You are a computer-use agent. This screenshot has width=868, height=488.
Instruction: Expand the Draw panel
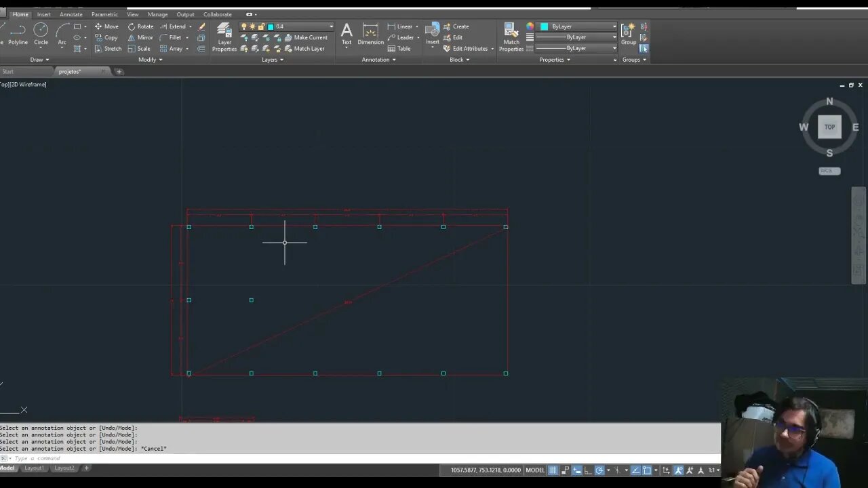pyautogui.click(x=39, y=60)
